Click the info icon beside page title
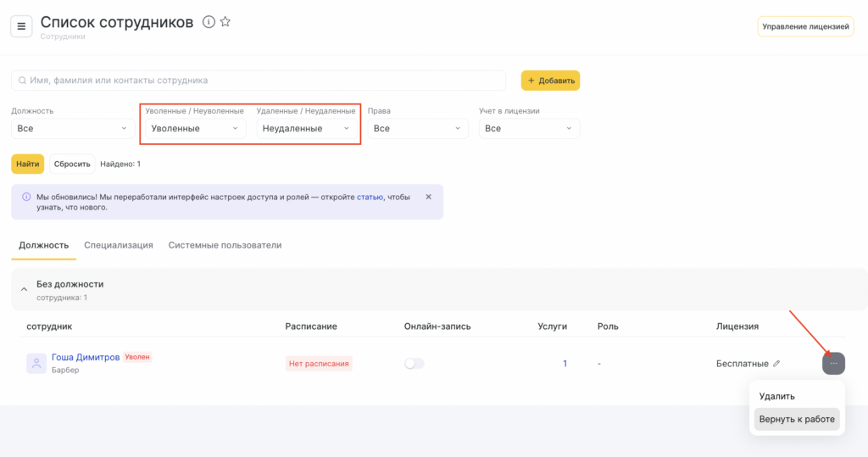Image resolution: width=868 pixels, height=457 pixels. coord(209,22)
